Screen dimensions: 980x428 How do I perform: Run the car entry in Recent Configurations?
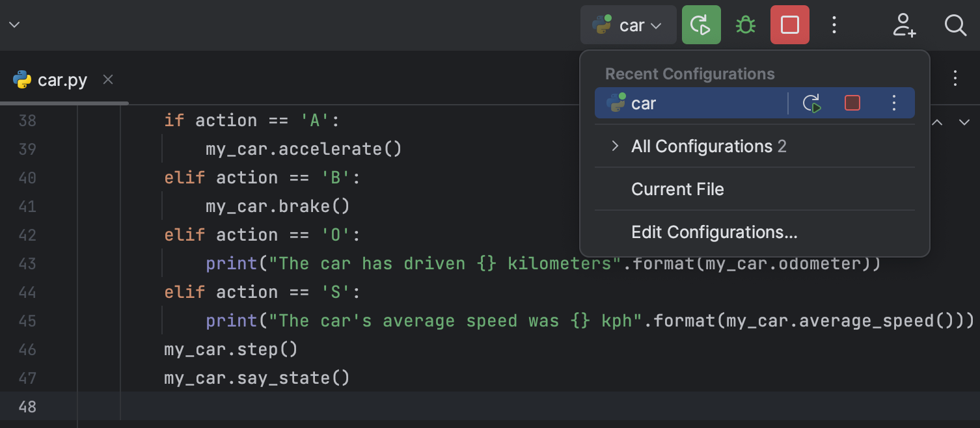pyautogui.click(x=811, y=103)
